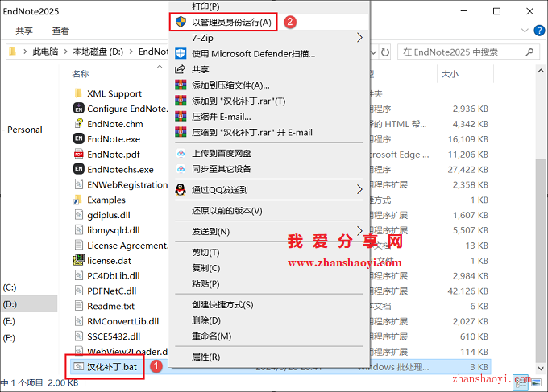Select drive (C:) in the navigation pane
The height and width of the screenshot is (392, 548).
pos(10,287)
